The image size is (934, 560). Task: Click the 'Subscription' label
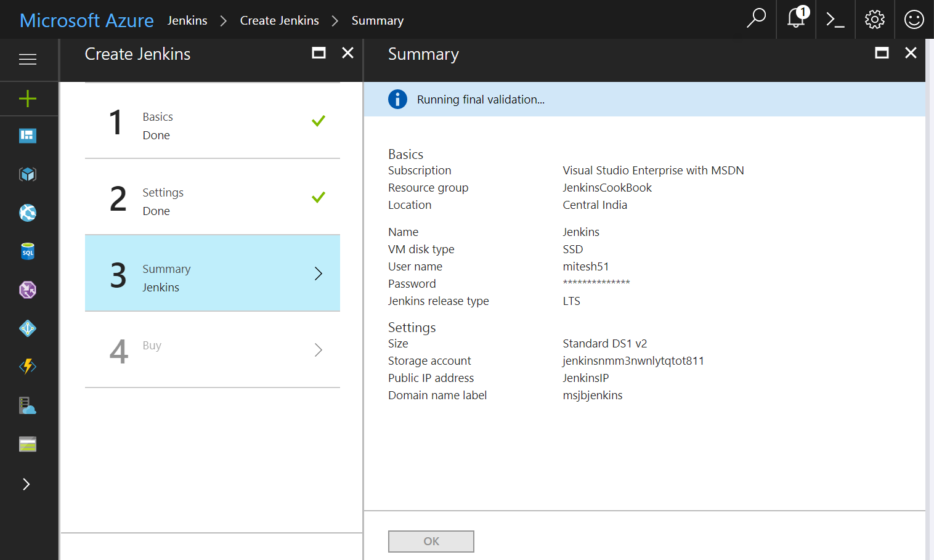click(x=420, y=170)
